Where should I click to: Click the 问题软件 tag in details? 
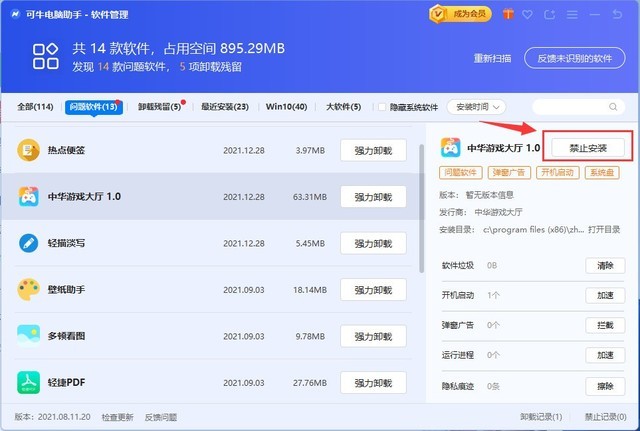(461, 173)
